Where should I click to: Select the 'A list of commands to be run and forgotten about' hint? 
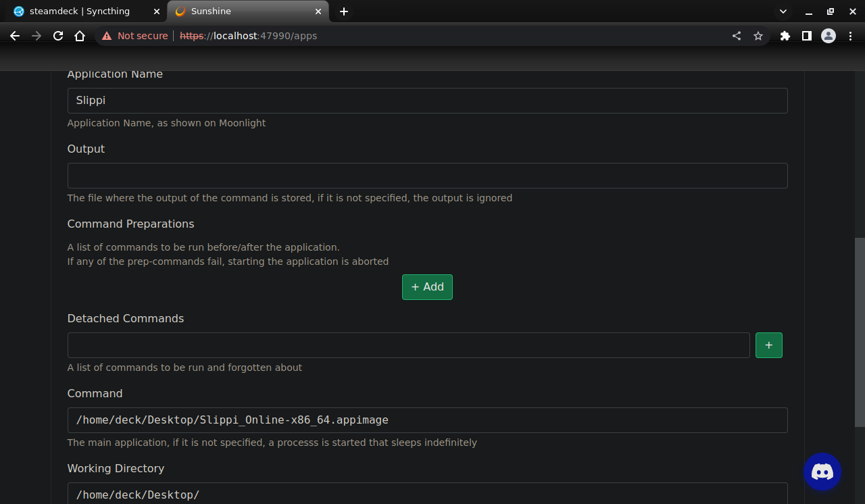pyautogui.click(x=184, y=368)
